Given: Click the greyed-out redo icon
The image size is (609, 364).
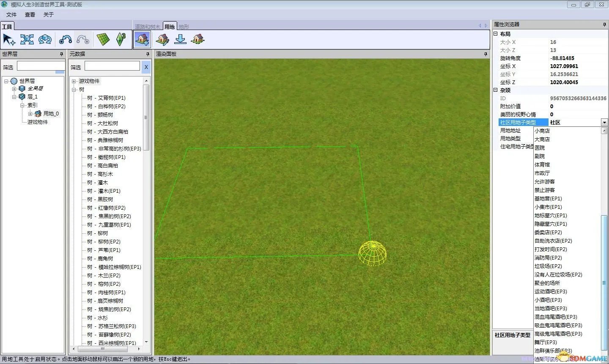Looking at the screenshot, I should coord(83,40).
